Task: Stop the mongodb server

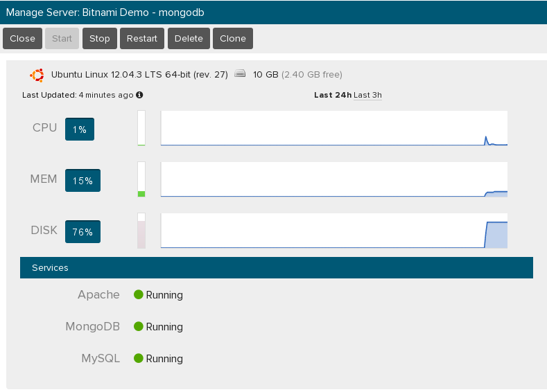Action: 100,38
